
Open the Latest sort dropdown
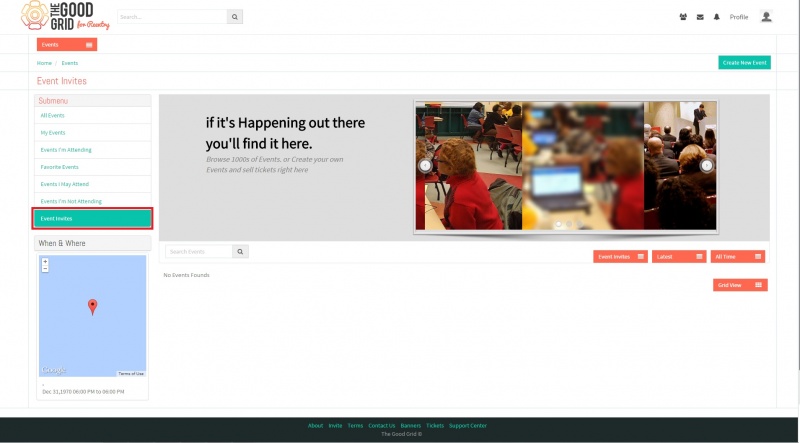679,257
